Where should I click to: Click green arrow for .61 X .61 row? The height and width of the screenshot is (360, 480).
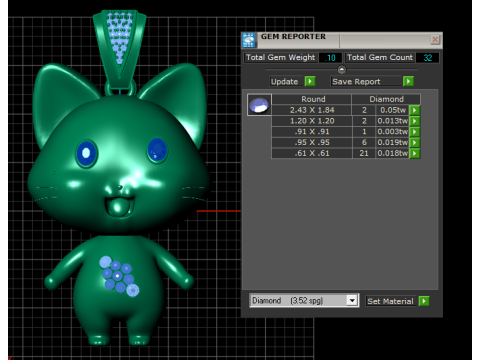tap(415, 153)
